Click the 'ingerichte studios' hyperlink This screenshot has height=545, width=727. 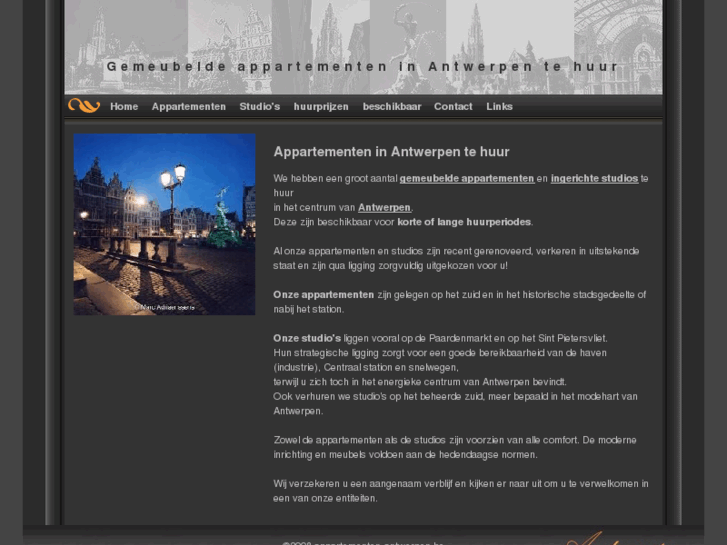tap(594, 178)
